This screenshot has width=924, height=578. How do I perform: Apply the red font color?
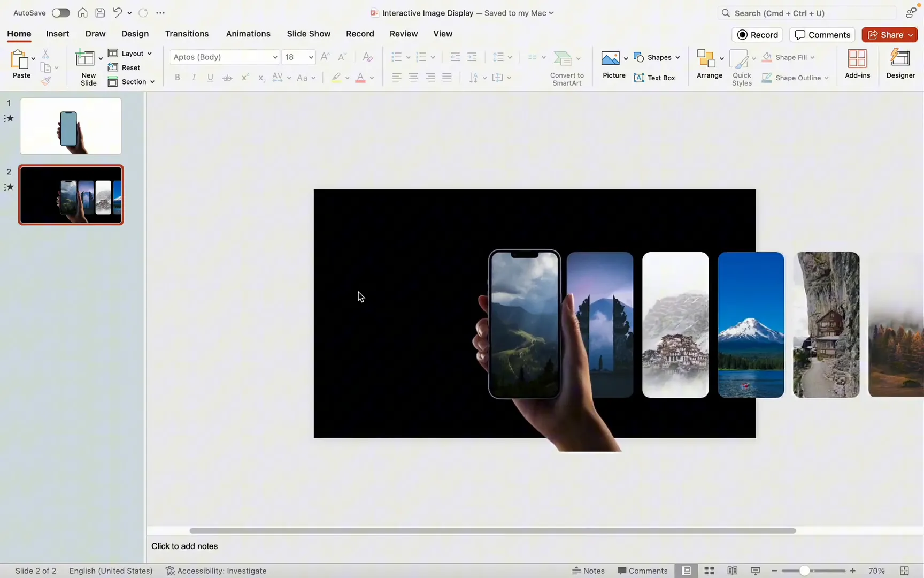point(360,78)
